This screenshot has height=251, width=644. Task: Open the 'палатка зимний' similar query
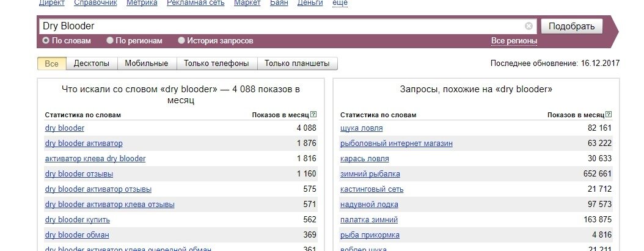click(x=369, y=220)
